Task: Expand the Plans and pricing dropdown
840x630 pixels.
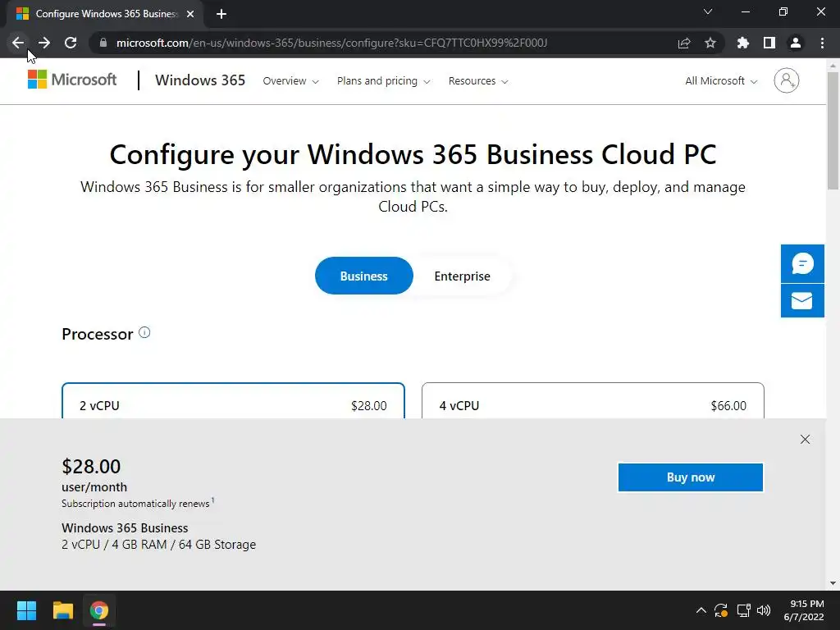Action: pyautogui.click(x=383, y=81)
